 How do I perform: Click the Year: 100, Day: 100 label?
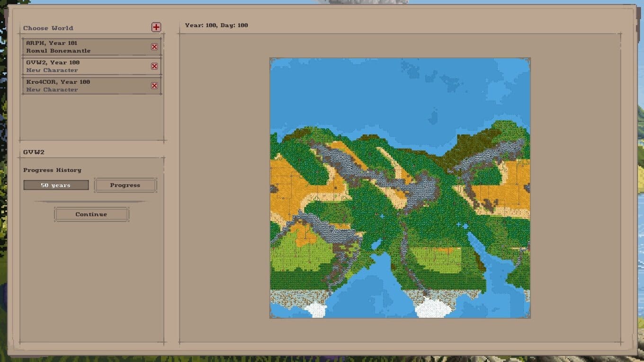(x=216, y=25)
